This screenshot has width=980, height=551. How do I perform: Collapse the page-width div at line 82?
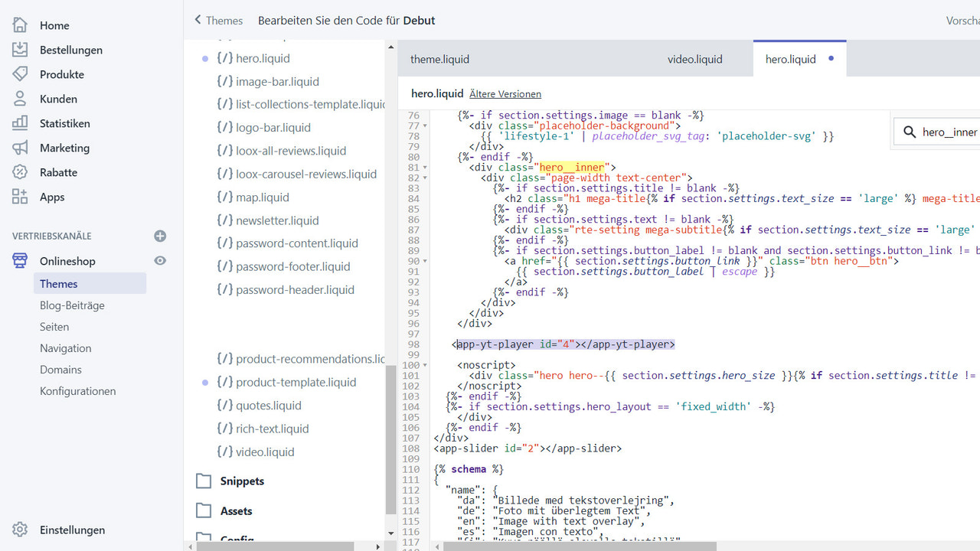coord(424,178)
